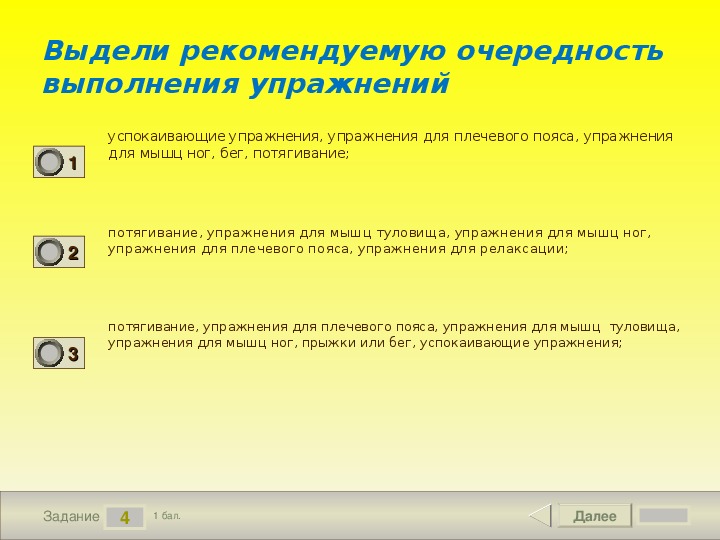This screenshot has width=720, height=540.
Task: Select radio button for answer 1
Action: [x=59, y=162]
